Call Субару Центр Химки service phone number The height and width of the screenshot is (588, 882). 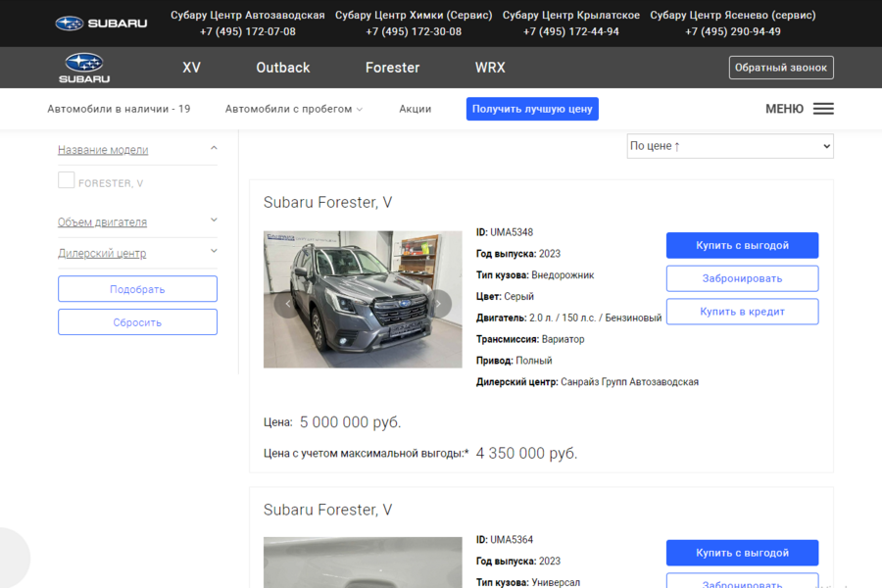click(x=414, y=31)
